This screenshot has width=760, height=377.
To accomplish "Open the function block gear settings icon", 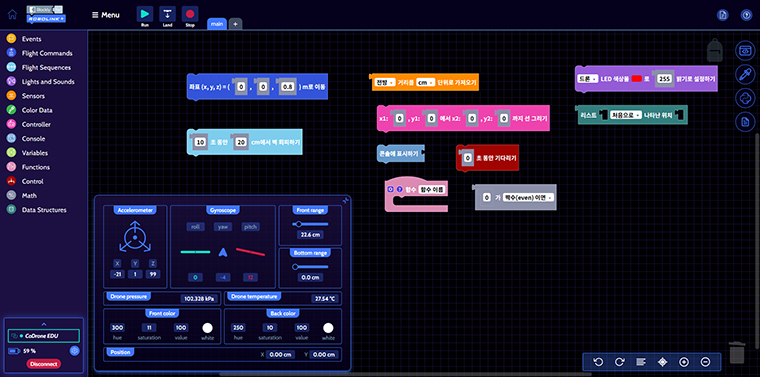I will click(390, 189).
